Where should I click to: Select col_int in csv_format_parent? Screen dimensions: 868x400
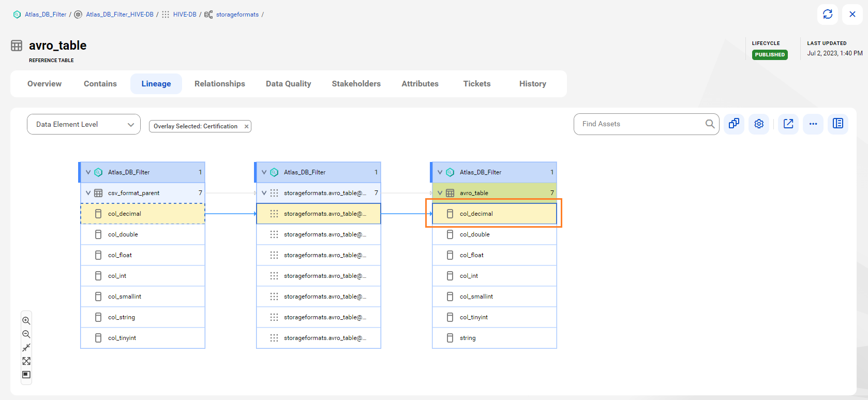point(143,276)
